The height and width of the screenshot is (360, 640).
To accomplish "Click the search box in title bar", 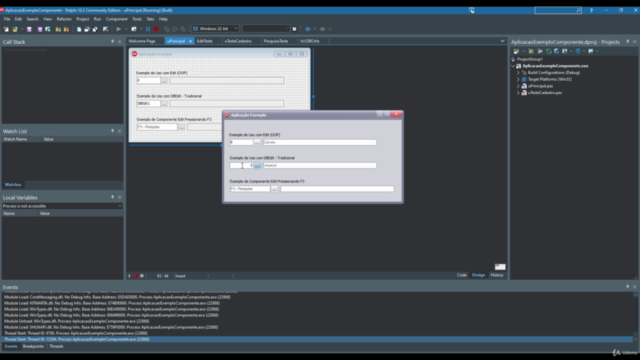I will 558,10.
